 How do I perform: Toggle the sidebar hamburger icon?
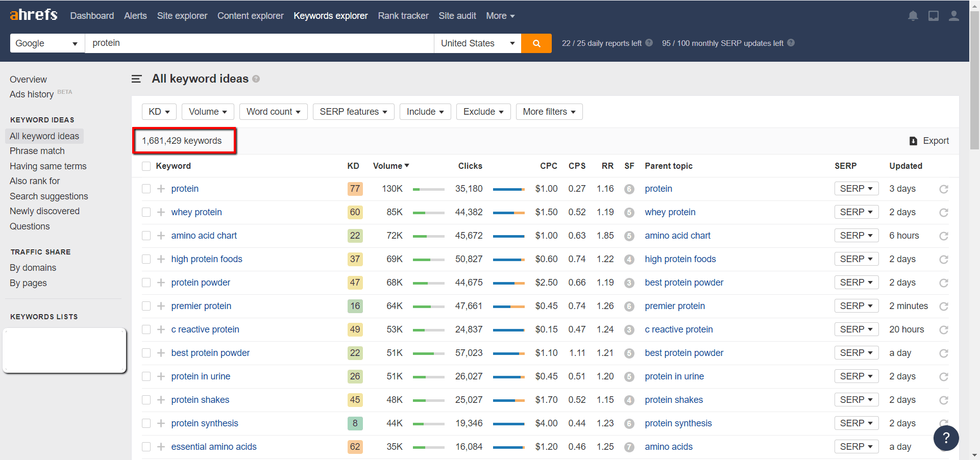click(136, 79)
